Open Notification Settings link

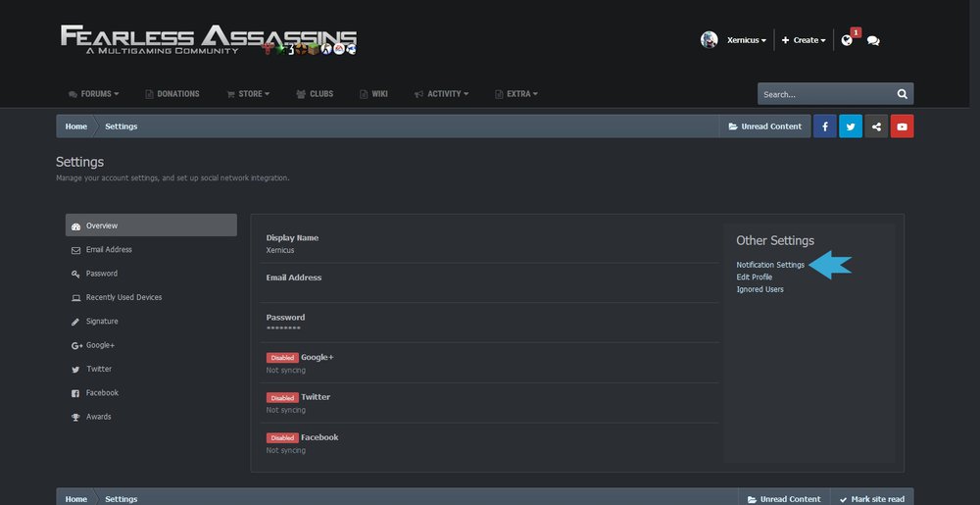click(770, 265)
